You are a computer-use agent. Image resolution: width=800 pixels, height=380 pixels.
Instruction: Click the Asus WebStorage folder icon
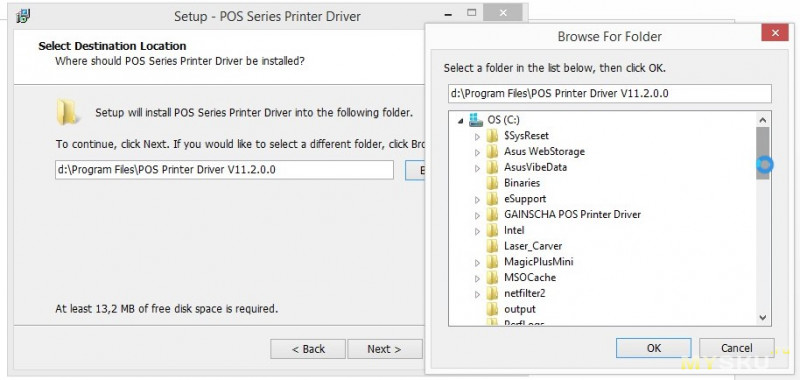coord(492,151)
